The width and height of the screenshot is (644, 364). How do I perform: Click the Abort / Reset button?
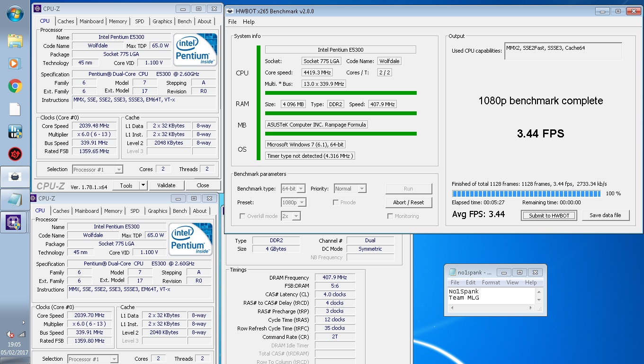[409, 202]
